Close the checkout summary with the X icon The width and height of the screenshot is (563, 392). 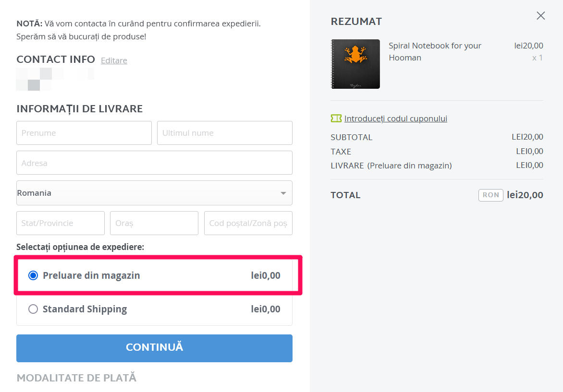540,15
